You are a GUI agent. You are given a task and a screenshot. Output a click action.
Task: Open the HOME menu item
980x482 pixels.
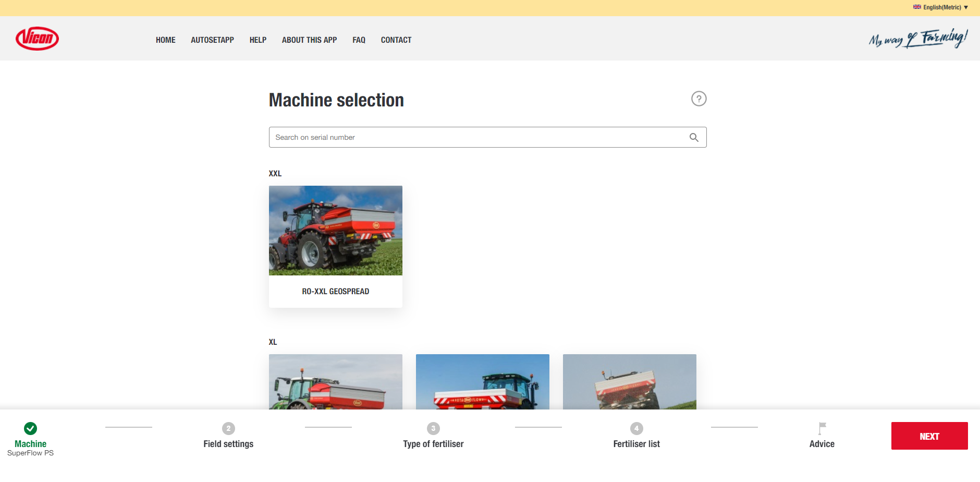click(165, 40)
